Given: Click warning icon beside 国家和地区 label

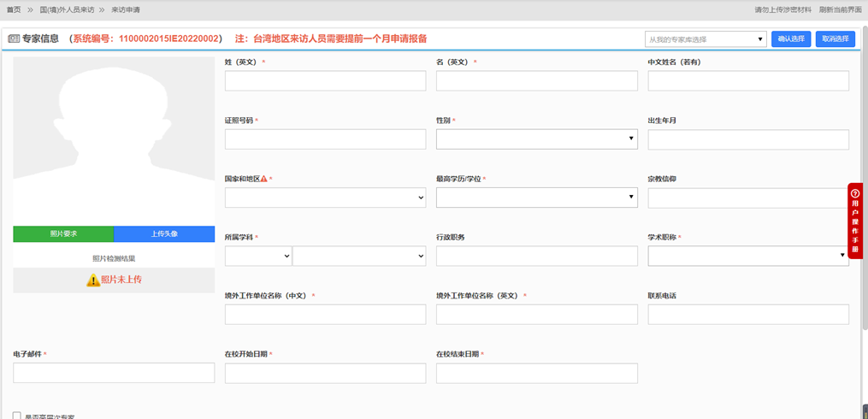Looking at the screenshot, I should coord(264,180).
